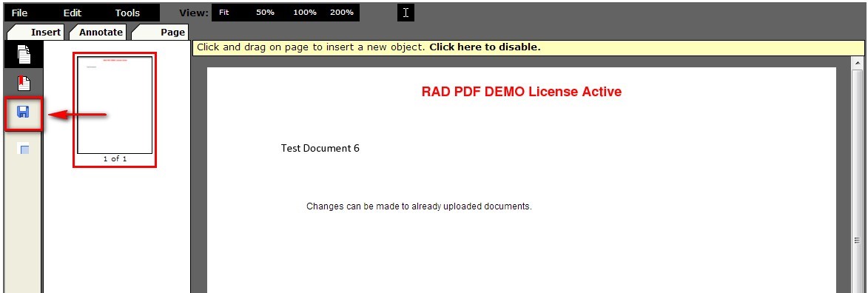Image resolution: width=868 pixels, height=293 pixels.
Task: Open the bookmarks panel icon
Action: pos(24,83)
